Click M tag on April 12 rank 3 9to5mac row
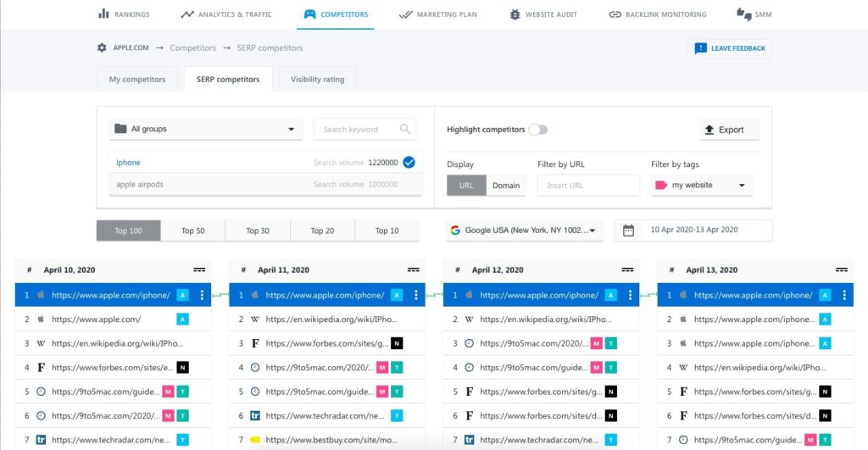The image size is (868, 450). coord(596,344)
